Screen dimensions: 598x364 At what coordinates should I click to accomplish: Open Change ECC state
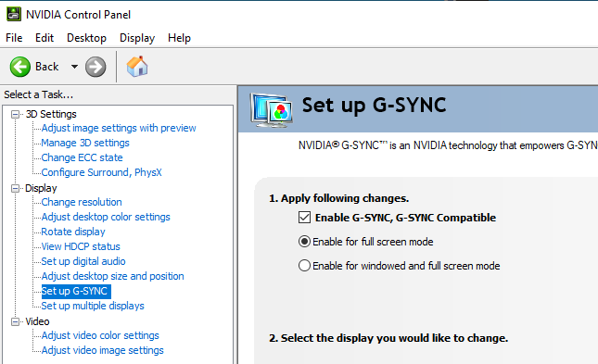click(82, 157)
